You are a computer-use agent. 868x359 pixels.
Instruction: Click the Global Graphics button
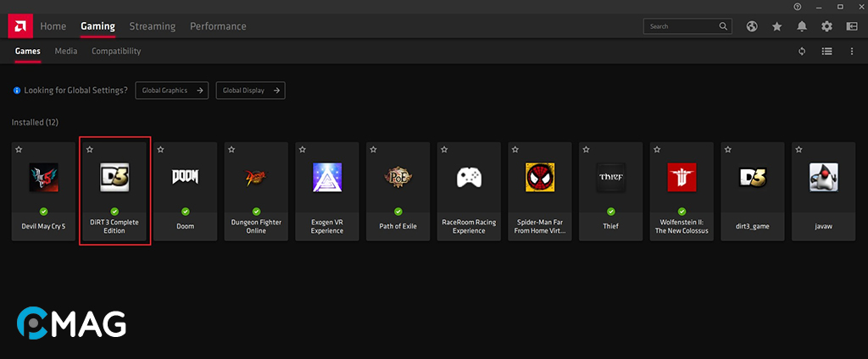click(171, 90)
